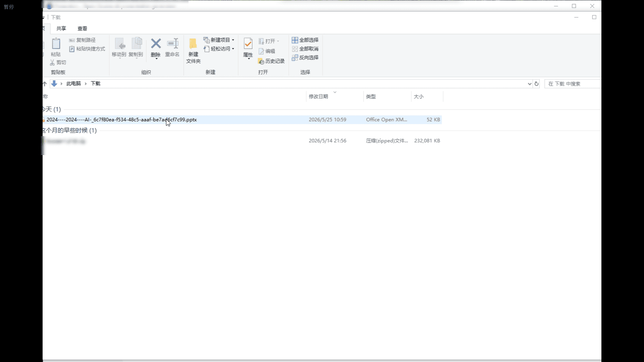Screen dimensions: 644x362
Task: Click the 2026/5/14 21:56 date cell
Action: [x=327, y=141]
